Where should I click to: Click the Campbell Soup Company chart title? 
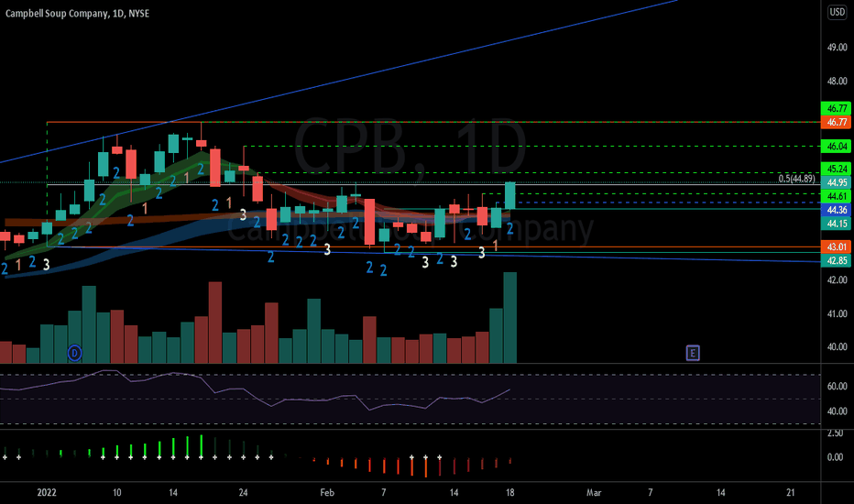[77, 13]
